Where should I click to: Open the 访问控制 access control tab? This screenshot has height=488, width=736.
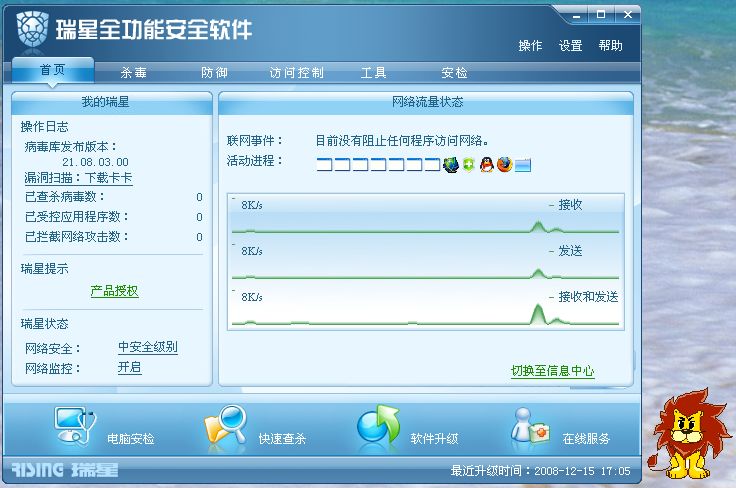point(296,73)
